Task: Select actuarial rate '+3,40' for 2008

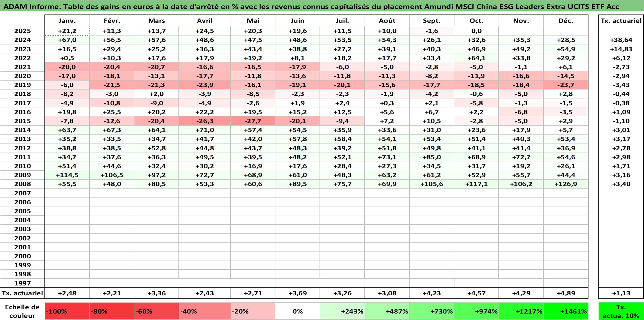Action: point(621,184)
